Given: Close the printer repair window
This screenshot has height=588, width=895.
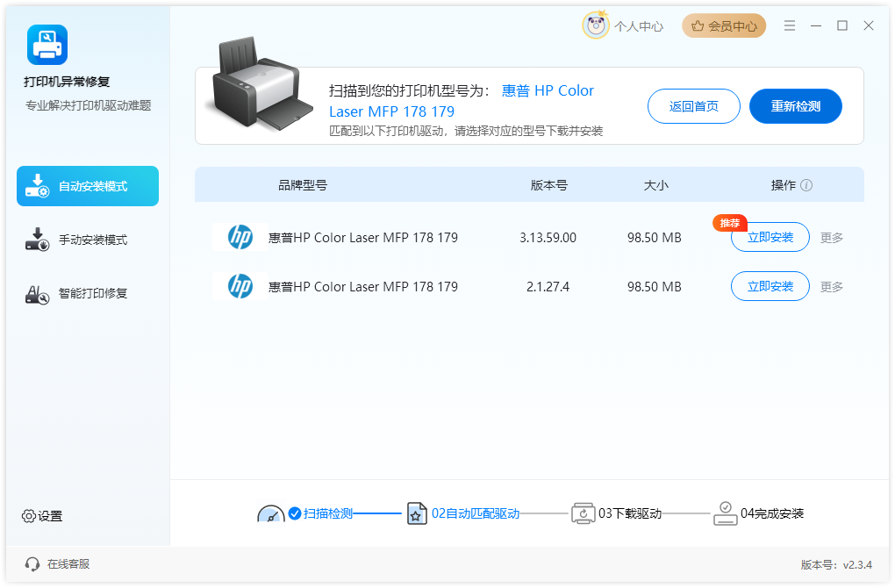Looking at the screenshot, I should (x=868, y=25).
